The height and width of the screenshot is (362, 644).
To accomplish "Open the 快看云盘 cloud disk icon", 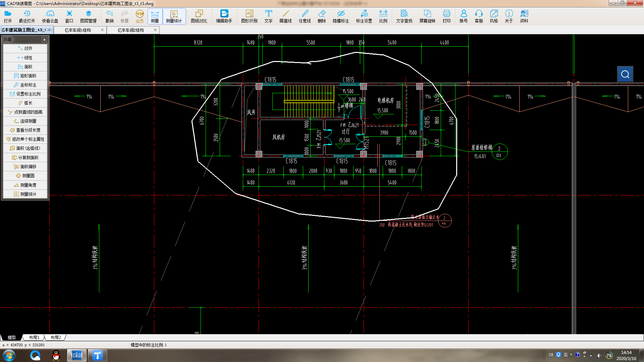I will [x=50, y=16].
